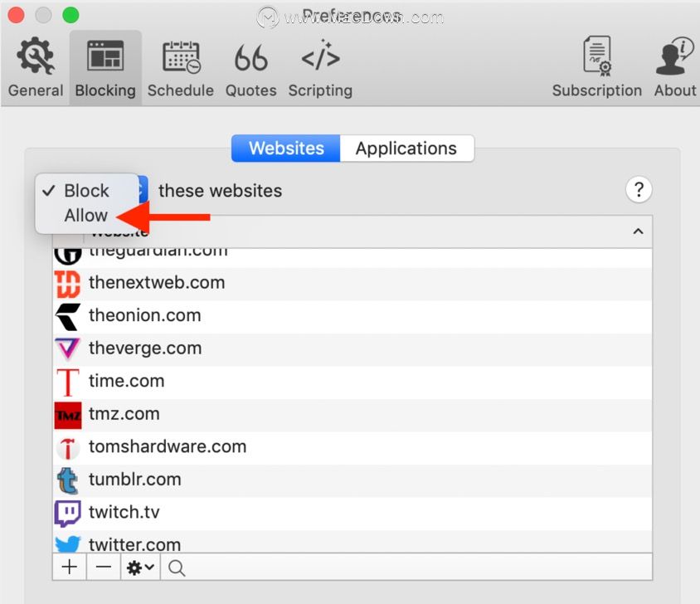Screen dimensions: 700x604
Task: Click the theverge.com favicon
Action: click(68, 349)
